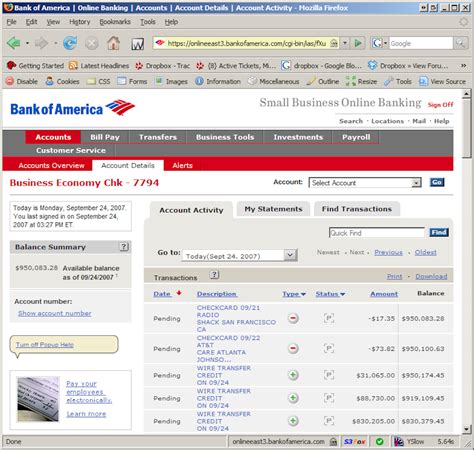Click the Learn more link

[86, 414]
